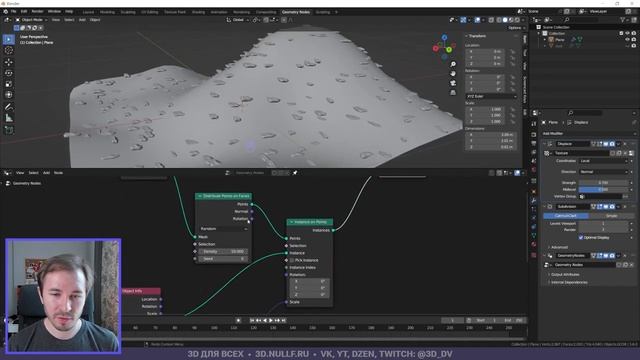The height and width of the screenshot is (360, 640).
Task: Toggle perspective/orthographic grid icon in viewport
Action: (453, 93)
